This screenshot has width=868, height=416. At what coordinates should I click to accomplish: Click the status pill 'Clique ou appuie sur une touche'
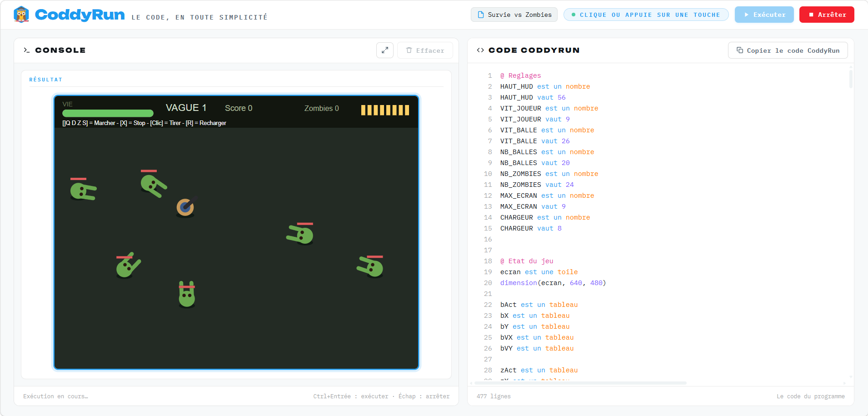pyautogui.click(x=646, y=15)
